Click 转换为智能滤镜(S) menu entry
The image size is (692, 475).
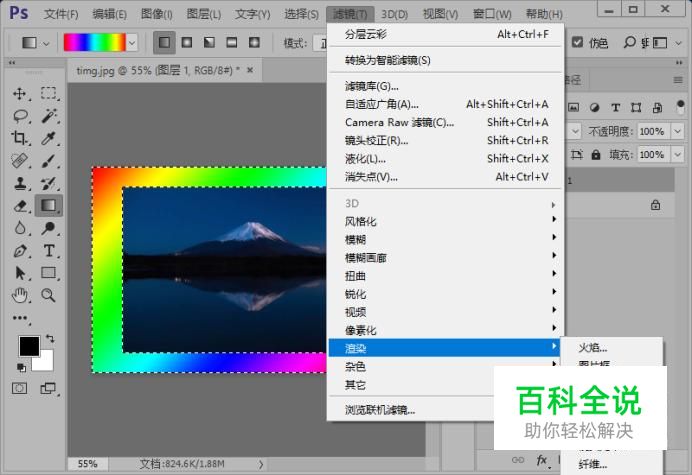coord(445,60)
